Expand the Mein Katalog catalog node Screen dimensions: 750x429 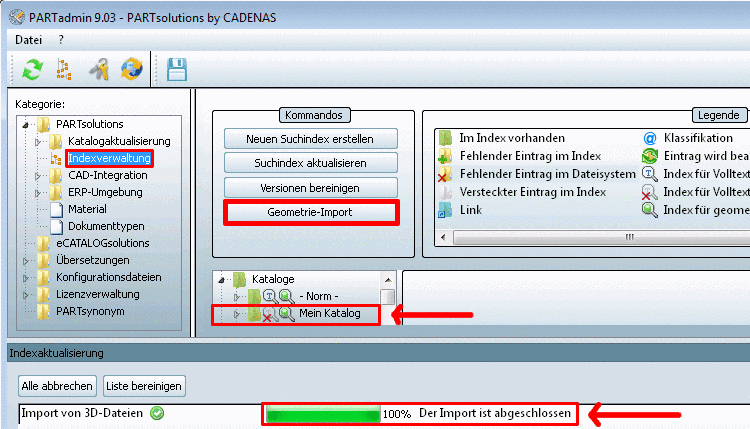[236, 314]
